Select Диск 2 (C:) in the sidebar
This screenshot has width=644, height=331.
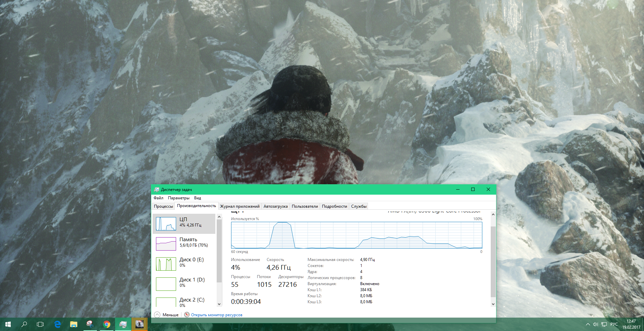pyautogui.click(x=184, y=301)
